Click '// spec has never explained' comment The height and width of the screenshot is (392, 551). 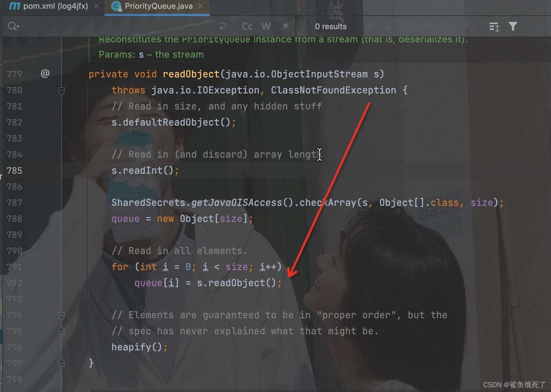coord(245,331)
